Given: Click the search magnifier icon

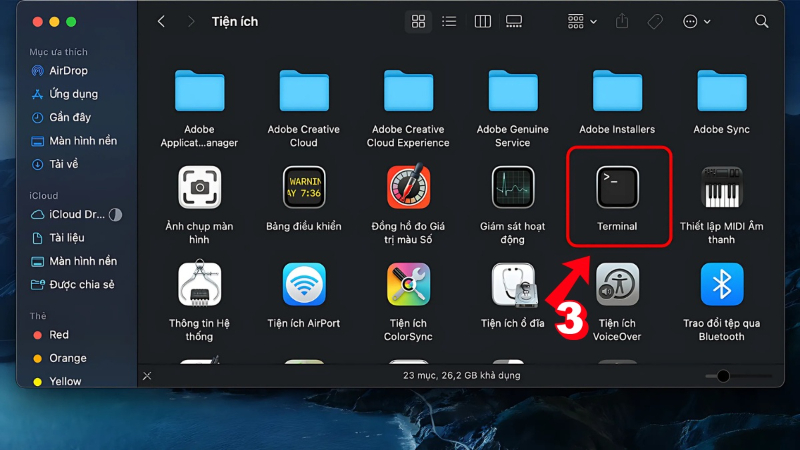Looking at the screenshot, I should pyautogui.click(x=761, y=21).
